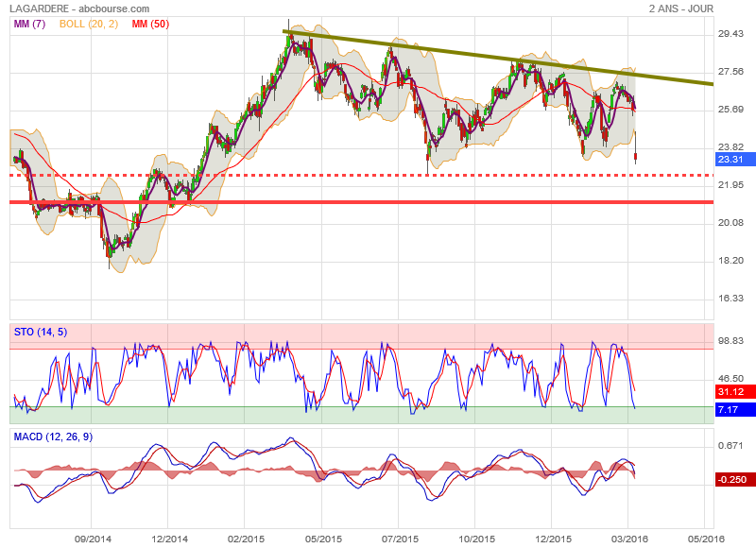Click the 10/2015 date label
Viewport: 756px width, 548px height.
(x=476, y=539)
